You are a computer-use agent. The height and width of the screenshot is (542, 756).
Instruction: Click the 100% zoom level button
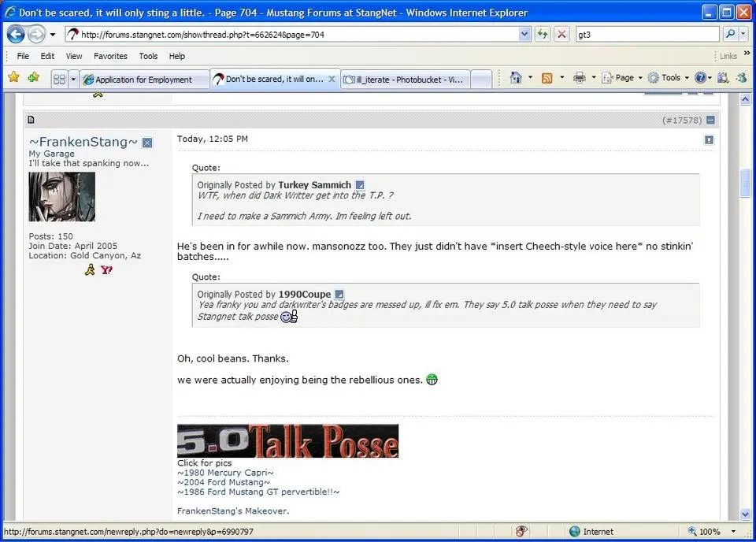pos(704,532)
